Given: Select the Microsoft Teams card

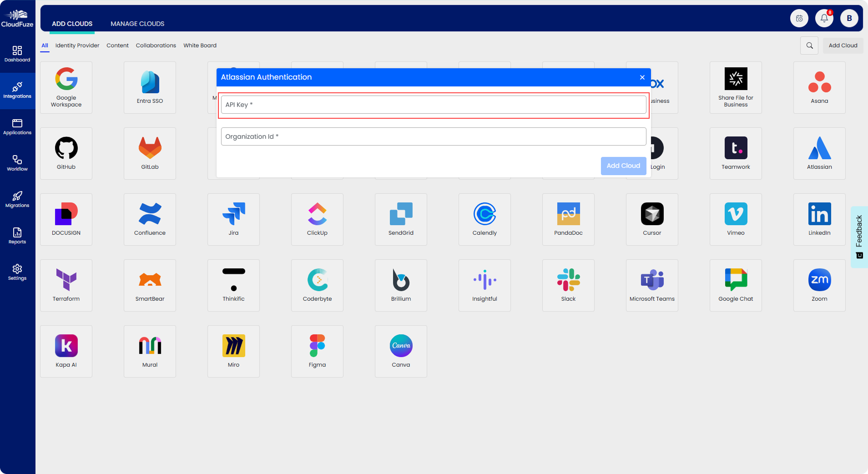Looking at the screenshot, I should click(652, 285).
